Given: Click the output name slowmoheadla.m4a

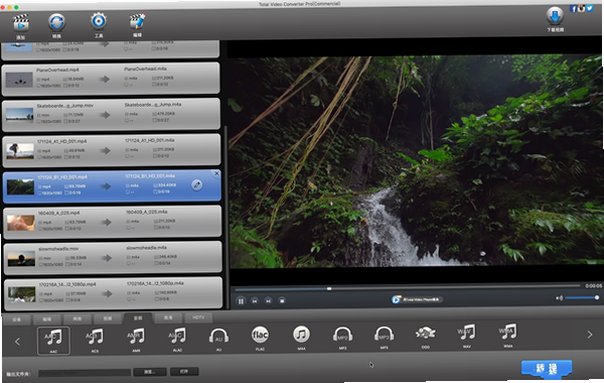Looking at the screenshot, I should (146, 248).
